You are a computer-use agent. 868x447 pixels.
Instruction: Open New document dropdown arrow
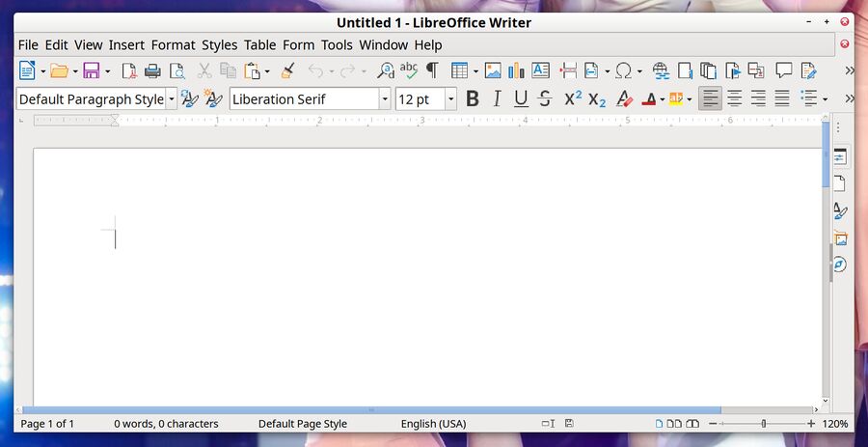click(x=42, y=70)
